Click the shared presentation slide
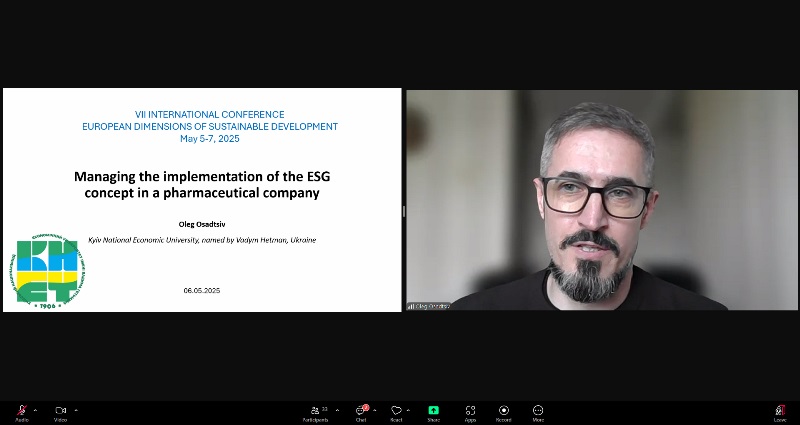800x425 pixels. 202,200
